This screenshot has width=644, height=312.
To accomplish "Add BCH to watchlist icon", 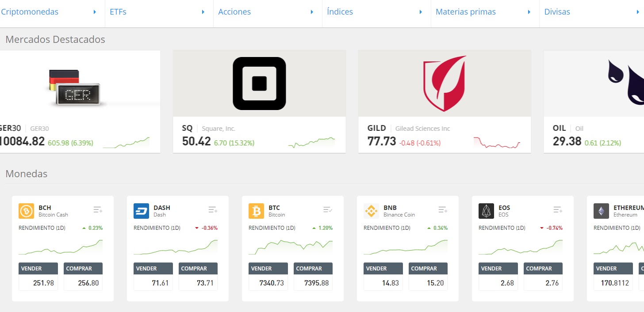I will tap(98, 209).
